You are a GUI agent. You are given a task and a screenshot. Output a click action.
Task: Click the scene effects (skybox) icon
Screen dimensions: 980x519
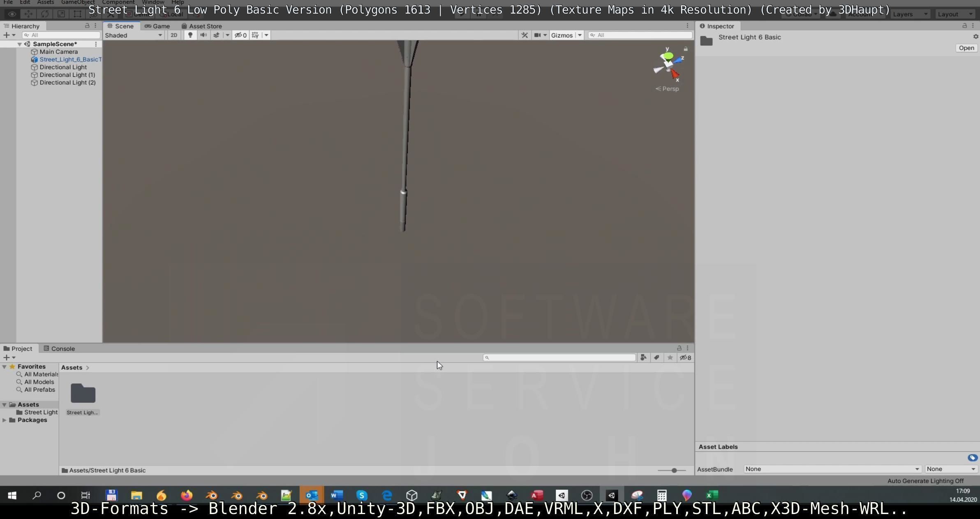[216, 35]
